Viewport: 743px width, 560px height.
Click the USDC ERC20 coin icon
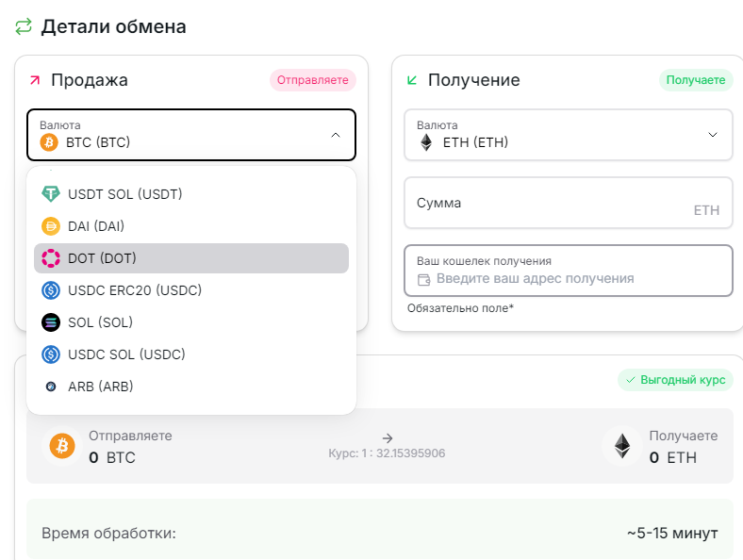(51, 290)
